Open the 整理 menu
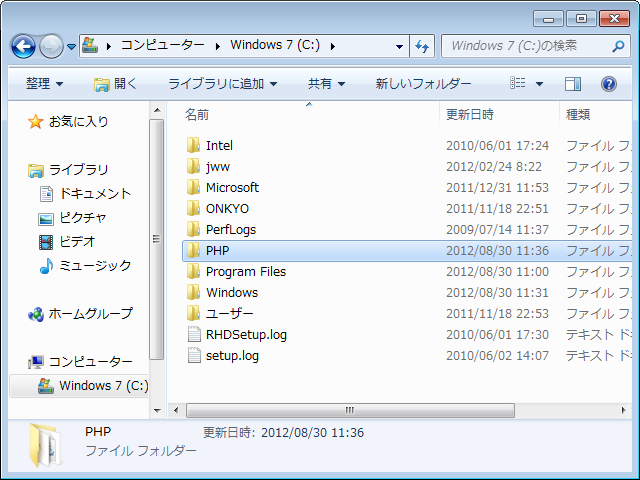This screenshot has height=480, width=640. [x=44, y=84]
